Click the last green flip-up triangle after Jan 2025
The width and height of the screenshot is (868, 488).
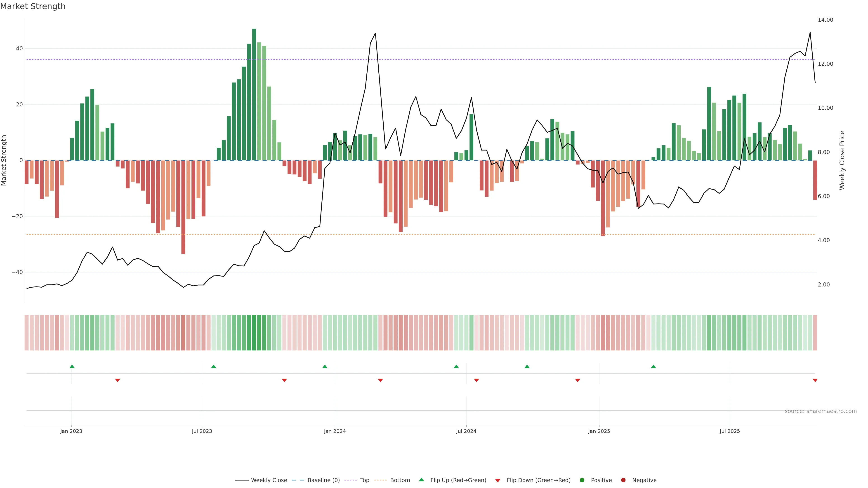(653, 366)
